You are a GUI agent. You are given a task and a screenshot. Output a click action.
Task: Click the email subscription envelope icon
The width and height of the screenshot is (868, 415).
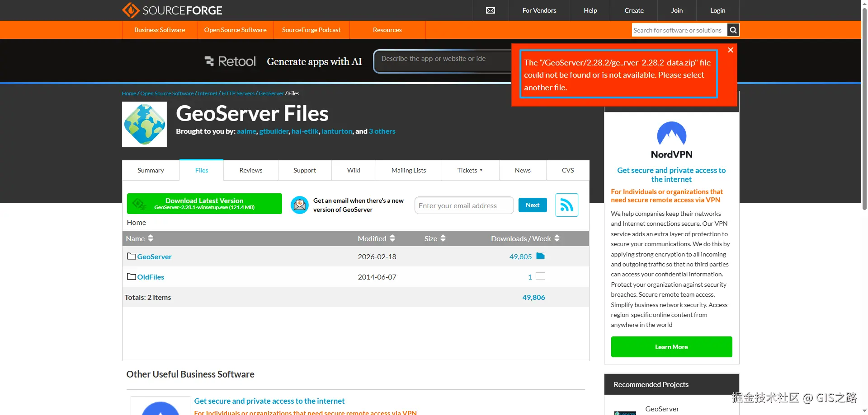coord(300,205)
